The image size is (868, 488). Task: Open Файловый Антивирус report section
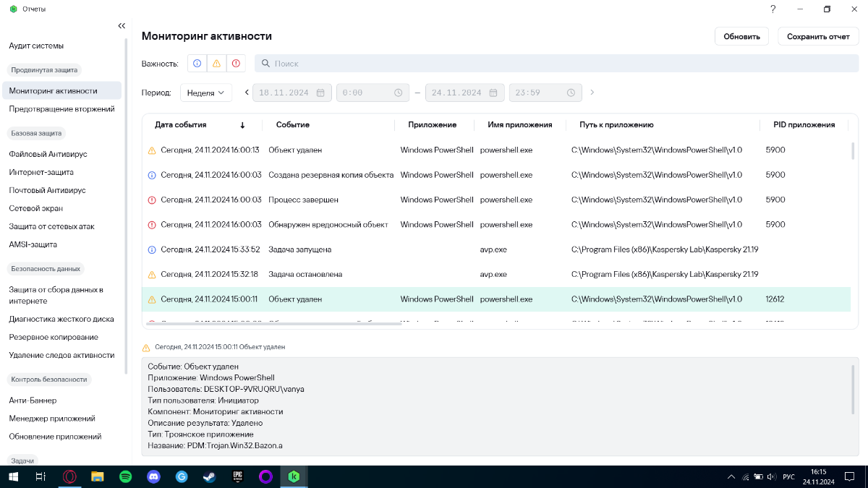pyautogui.click(x=48, y=154)
